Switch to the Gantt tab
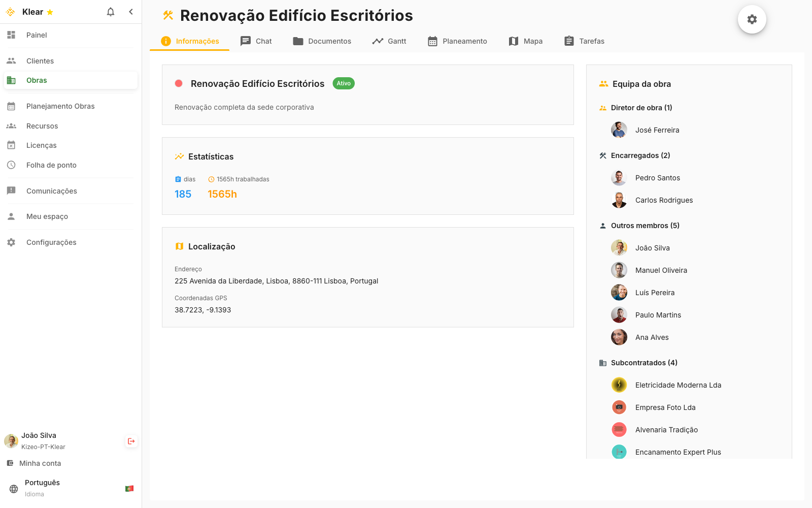This screenshot has height=508, width=812. 389,41
